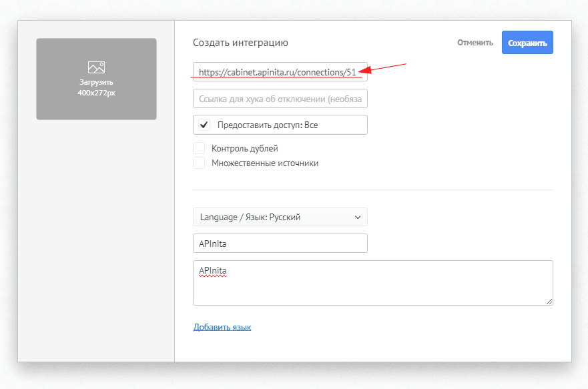588x389 pixels.
Task: Enable the Контроль дублей checkbox
Action: click(x=199, y=148)
